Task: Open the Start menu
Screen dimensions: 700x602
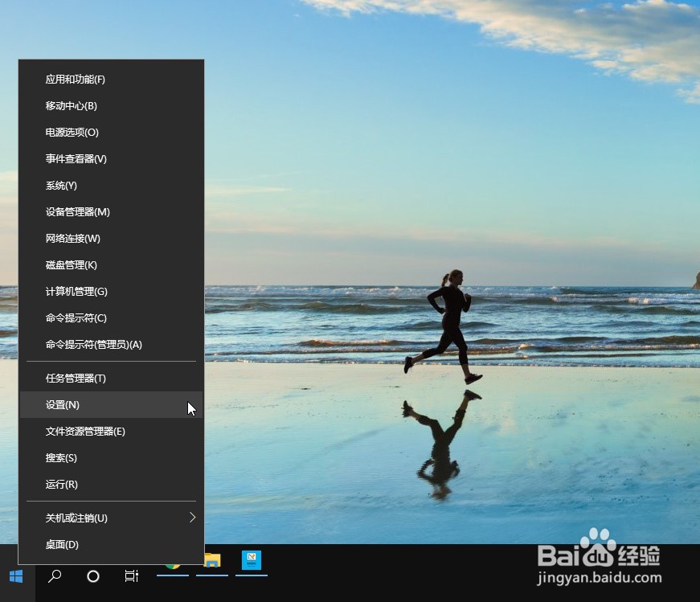Action: (x=16, y=577)
